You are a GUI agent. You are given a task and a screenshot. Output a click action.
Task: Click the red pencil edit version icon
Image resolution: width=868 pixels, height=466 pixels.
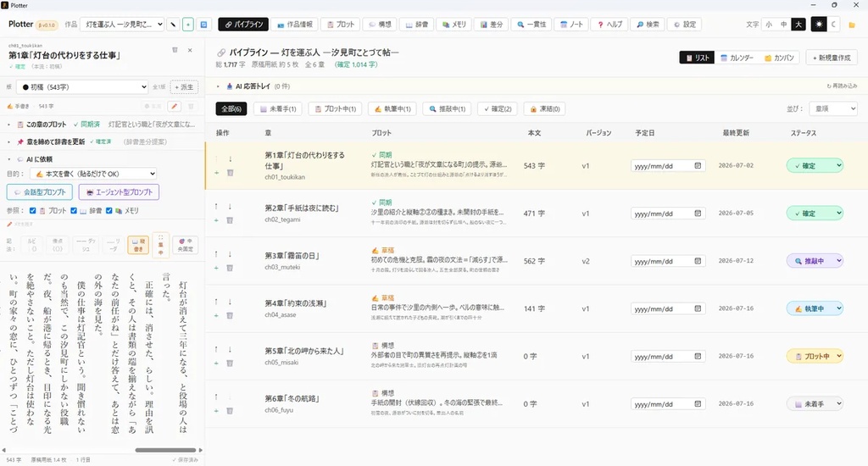pos(175,106)
